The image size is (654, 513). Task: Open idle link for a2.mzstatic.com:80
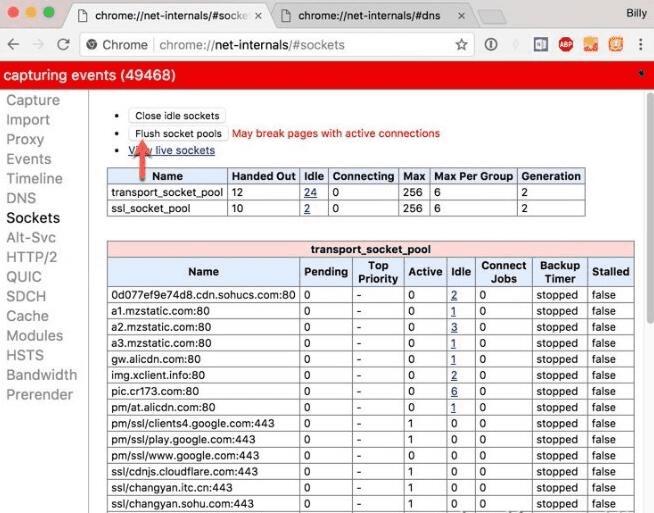pos(454,327)
